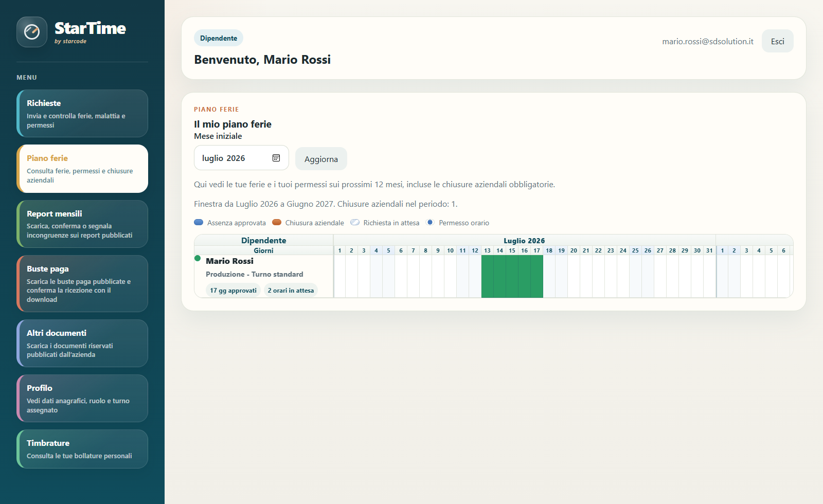Click the green status dot beside Mario Rossi

(198, 258)
